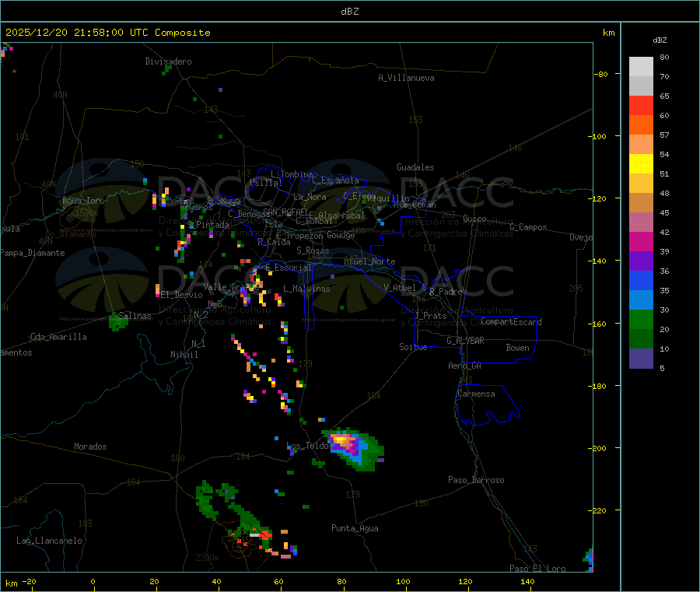This screenshot has height=592, width=700.
Task: Click the 'Pampa_Diamante' label
Action: coord(33,253)
